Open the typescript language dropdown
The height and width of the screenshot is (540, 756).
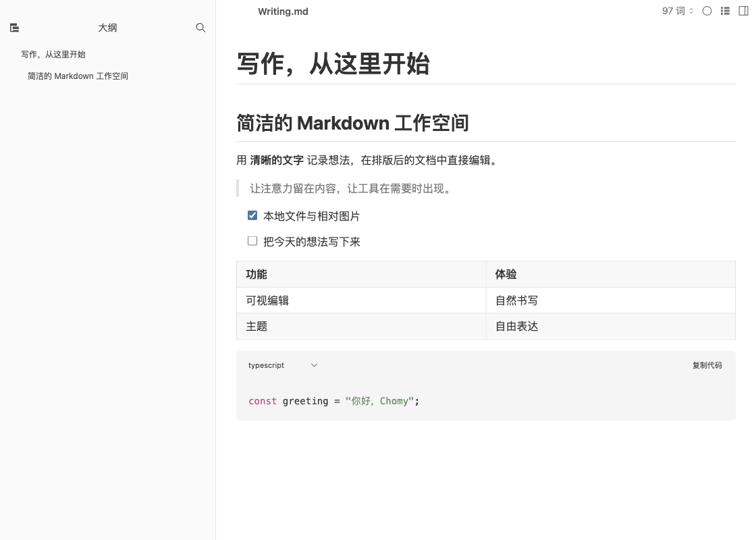[x=283, y=365]
